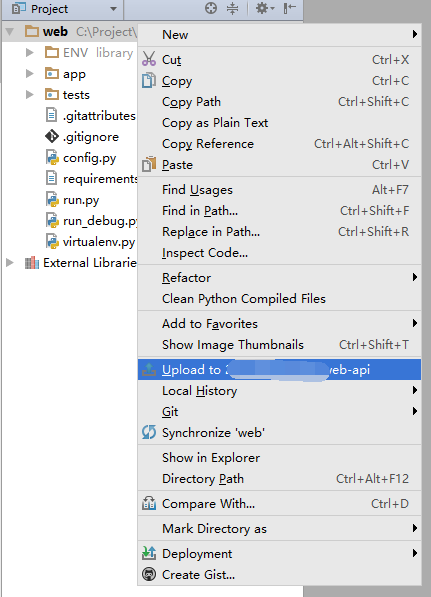Click the Synchronize 'web' refresh icon

tap(149, 432)
